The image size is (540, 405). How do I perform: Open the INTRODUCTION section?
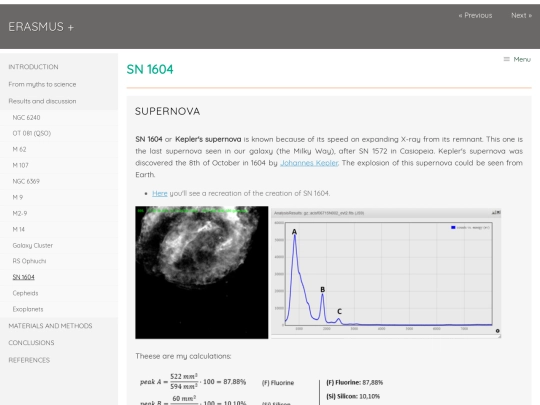coord(33,67)
